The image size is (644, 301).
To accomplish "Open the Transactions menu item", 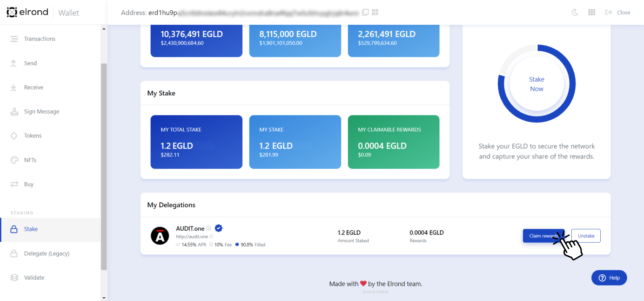I will point(50,39).
